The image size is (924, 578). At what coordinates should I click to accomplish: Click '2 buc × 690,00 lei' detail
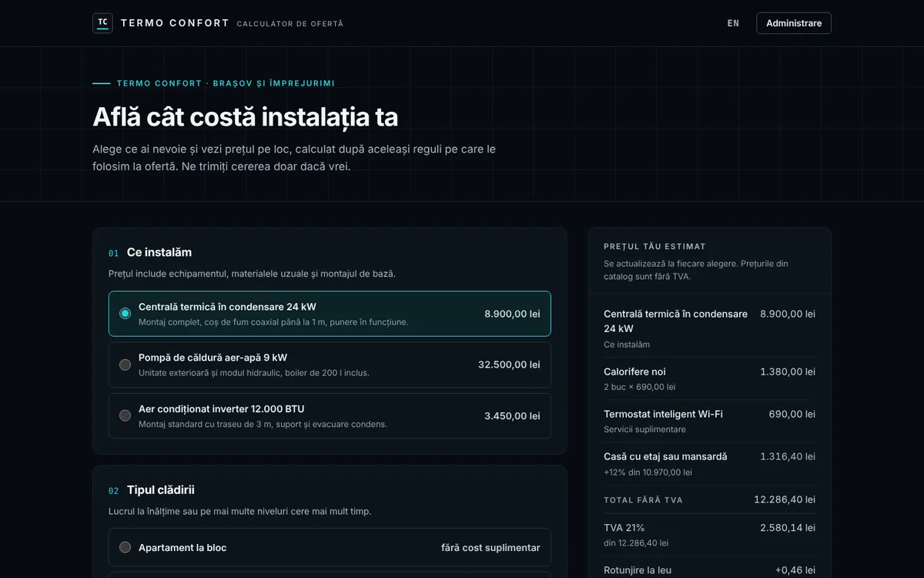coord(640,387)
